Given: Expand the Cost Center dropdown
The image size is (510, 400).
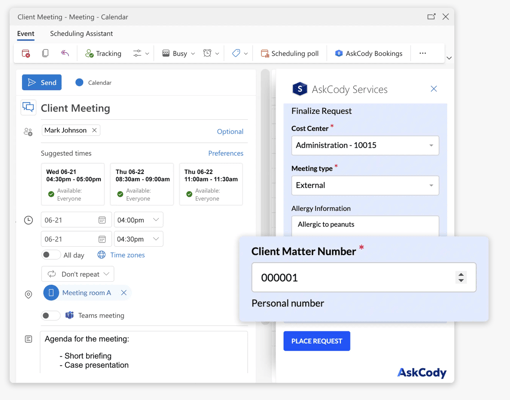Looking at the screenshot, I should [365, 145].
